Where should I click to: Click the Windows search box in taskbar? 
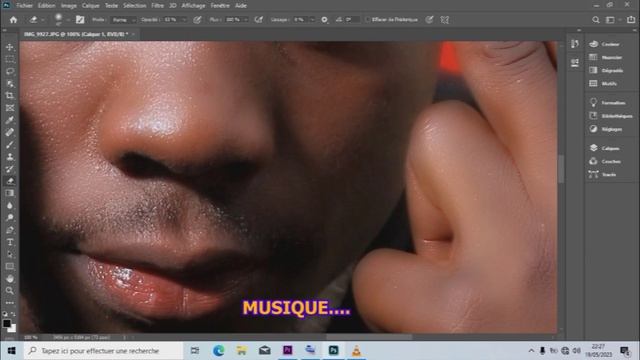[103, 351]
